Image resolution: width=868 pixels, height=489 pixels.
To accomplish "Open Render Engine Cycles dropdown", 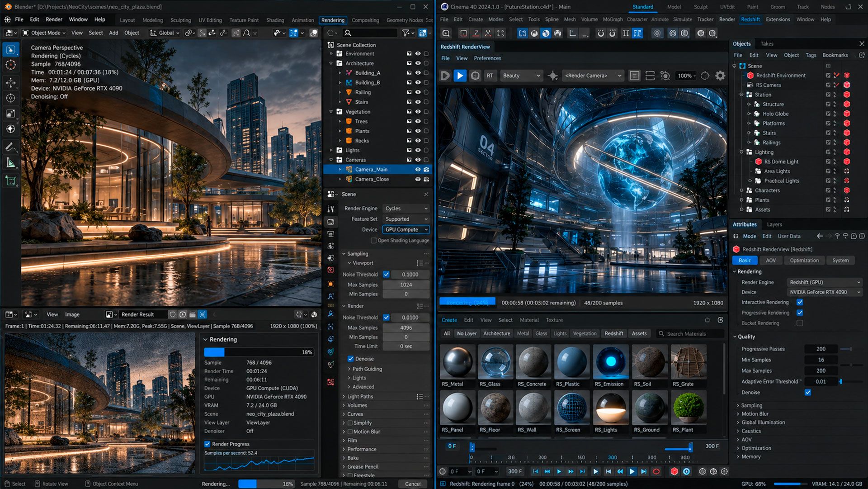I will pyautogui.click(x=406, y=209).
